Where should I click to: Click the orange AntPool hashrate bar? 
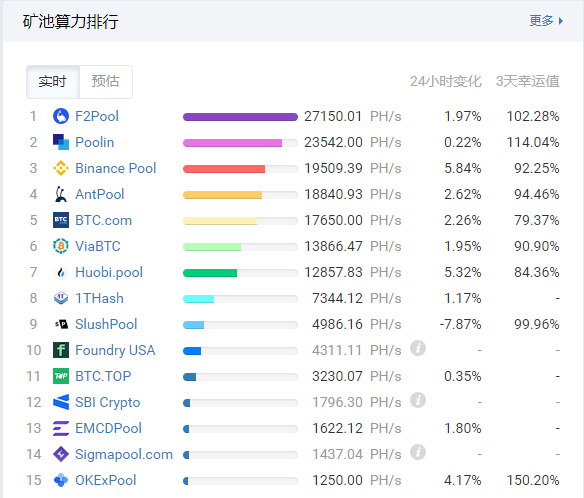point(222,195)
